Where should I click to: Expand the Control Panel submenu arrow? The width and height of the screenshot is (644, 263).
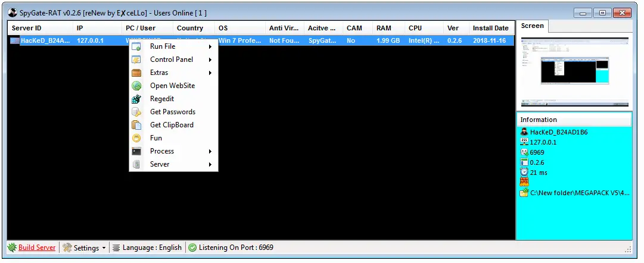coord(210,60)
